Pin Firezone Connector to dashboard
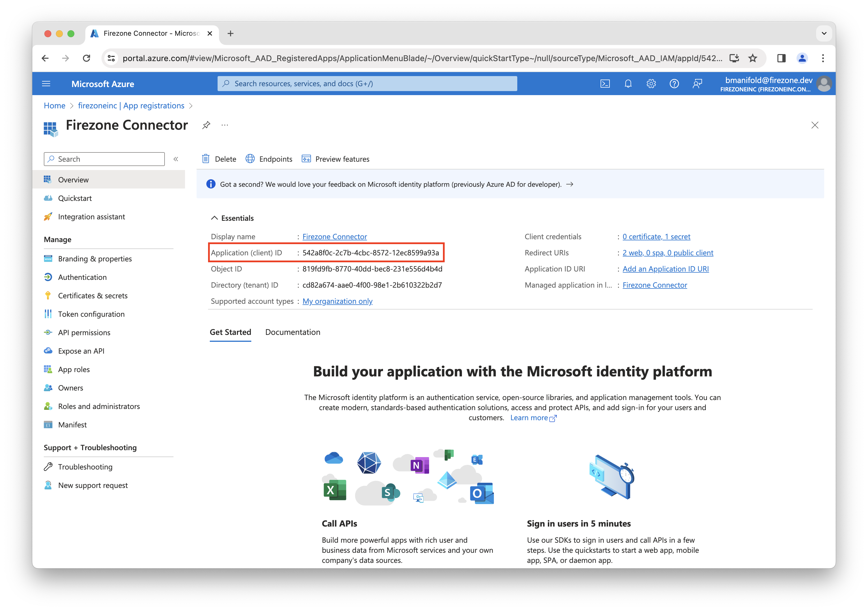 (206, 125)
